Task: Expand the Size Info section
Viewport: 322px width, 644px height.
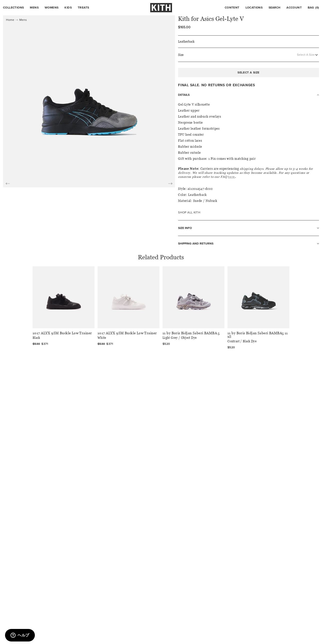Action: [x=248, y=228]
